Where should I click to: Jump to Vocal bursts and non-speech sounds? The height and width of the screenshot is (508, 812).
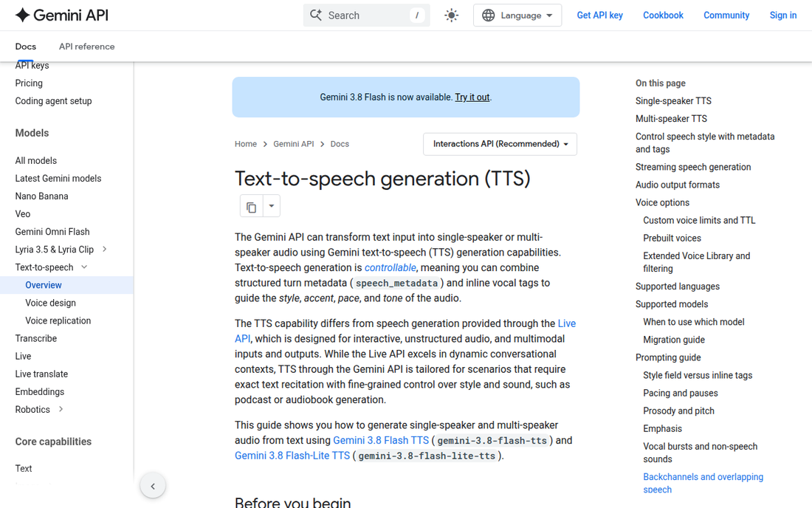(x=700, y=453)
